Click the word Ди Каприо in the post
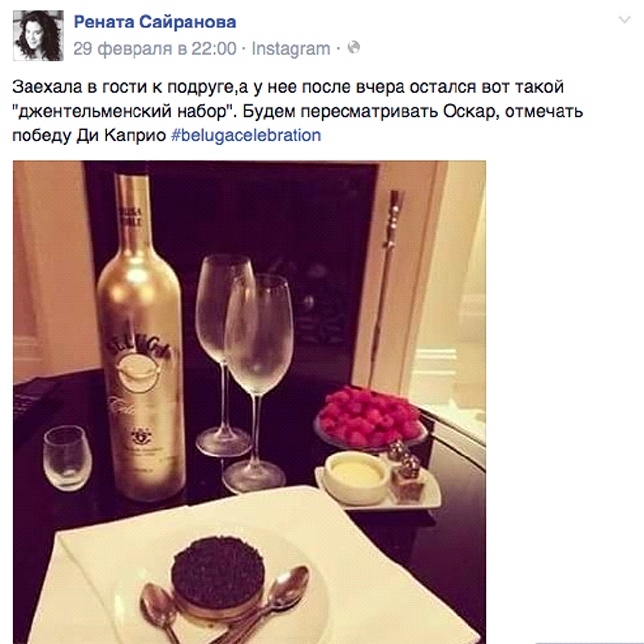Screen dimensions: 644x644 coord(121,135)
